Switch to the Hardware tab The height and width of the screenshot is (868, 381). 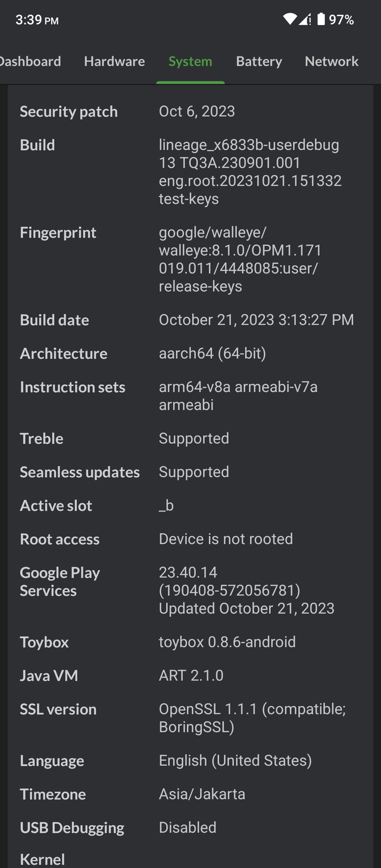tap(114, 61)
